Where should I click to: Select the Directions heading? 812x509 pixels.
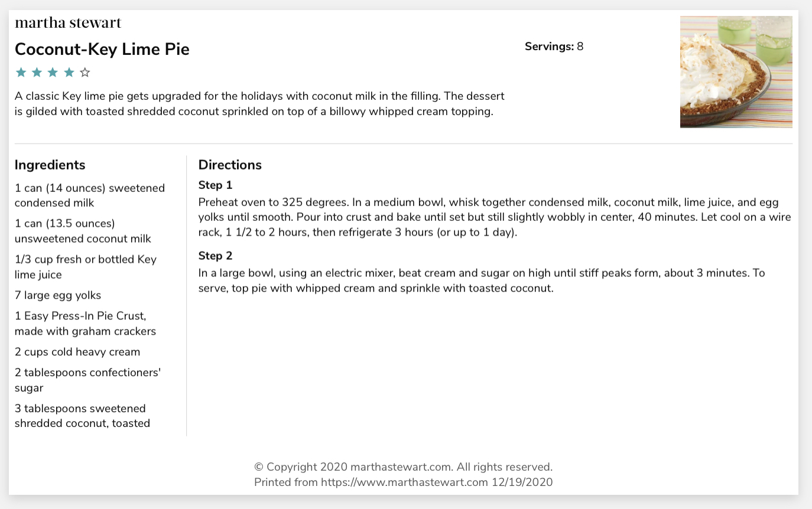coord(230,165)
